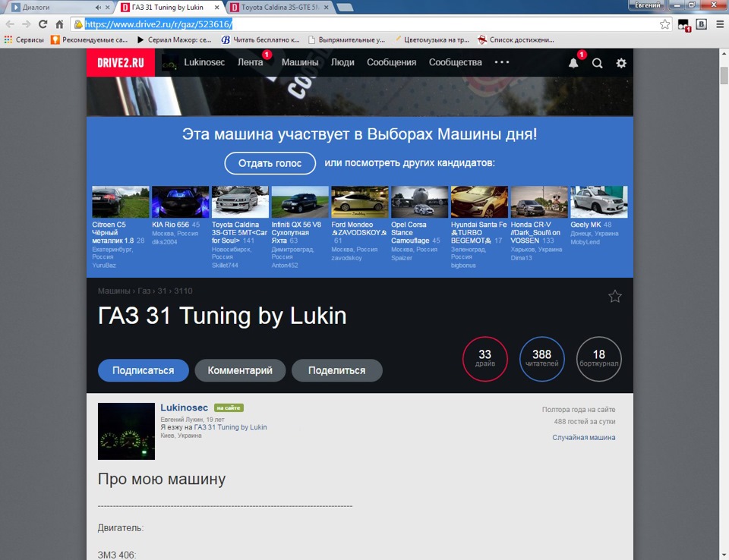Open the Hyundai Santa Fe thumbnail
This screenshot has height=560, width=729.
point(479,202)
